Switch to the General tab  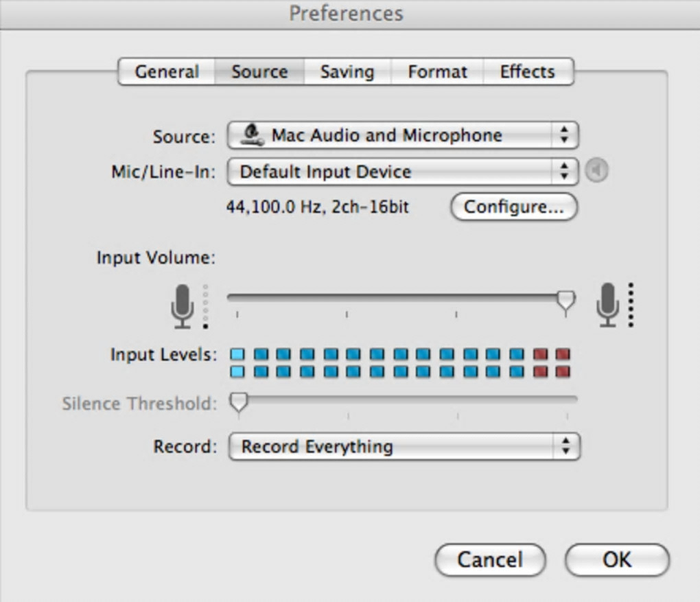(x=167, y=72)
